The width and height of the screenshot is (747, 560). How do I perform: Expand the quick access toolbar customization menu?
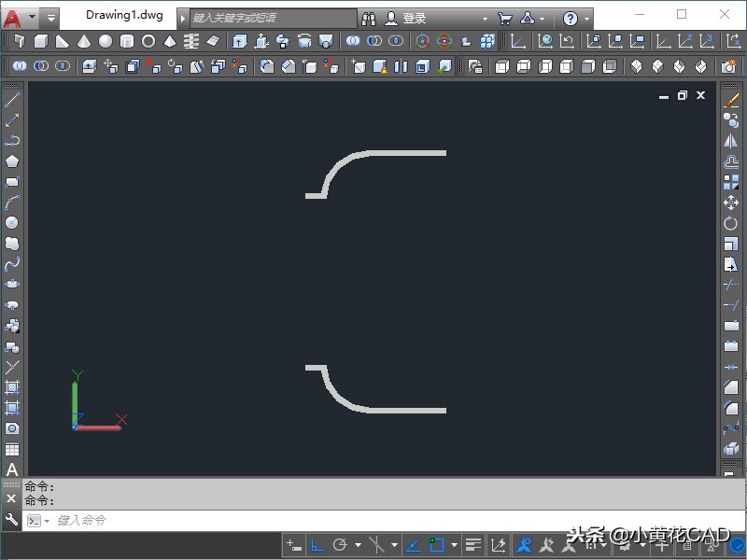click(50, 18)
